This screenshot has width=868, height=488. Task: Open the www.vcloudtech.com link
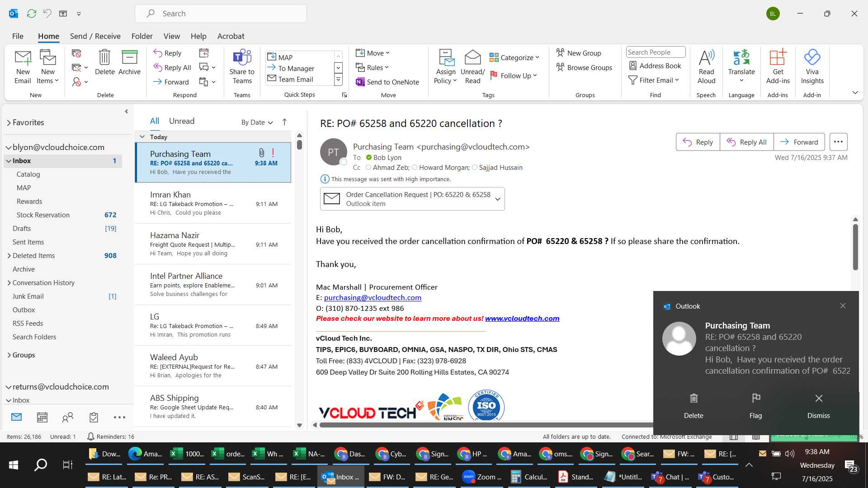(x=522, y=319)
